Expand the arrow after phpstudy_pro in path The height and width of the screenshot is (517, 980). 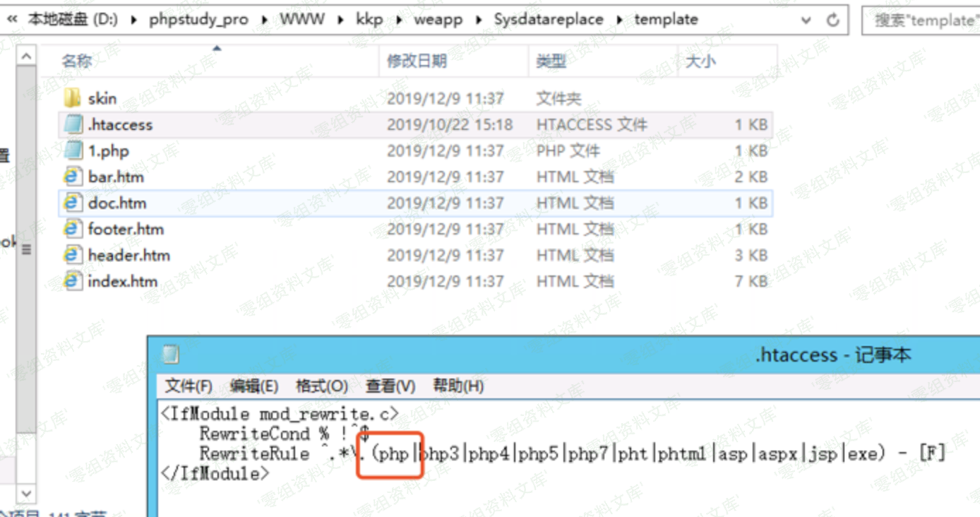tap(265, 20)
